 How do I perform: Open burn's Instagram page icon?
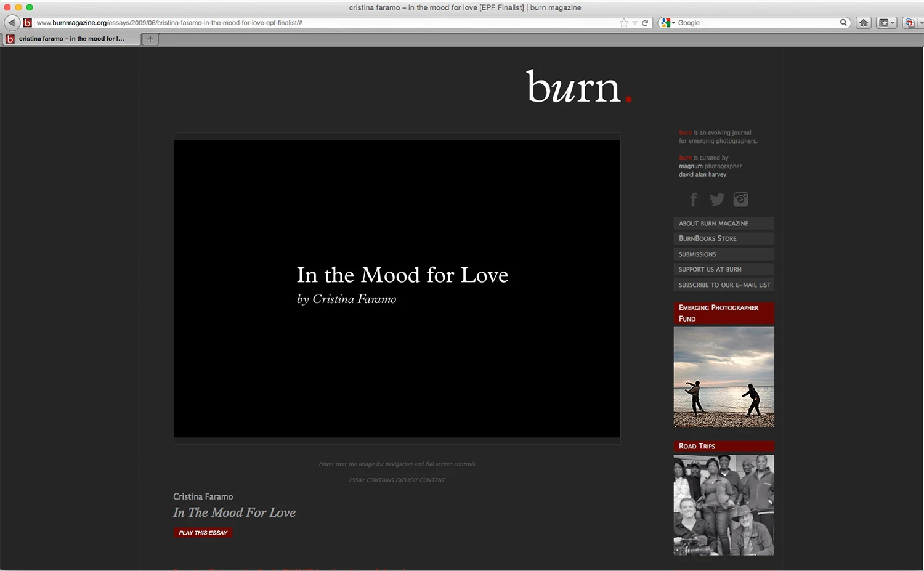[741, 199]
